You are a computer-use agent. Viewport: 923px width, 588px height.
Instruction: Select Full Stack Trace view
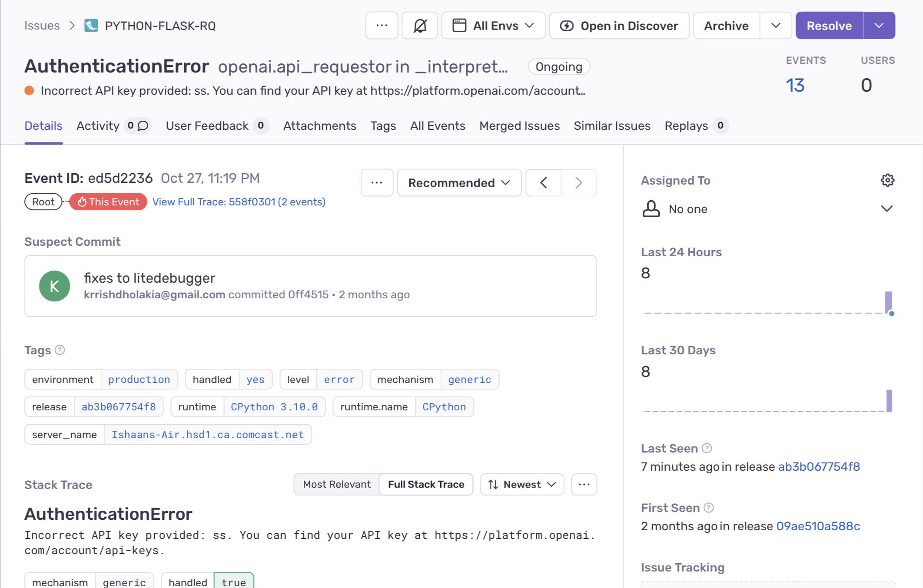click(426, 485)
